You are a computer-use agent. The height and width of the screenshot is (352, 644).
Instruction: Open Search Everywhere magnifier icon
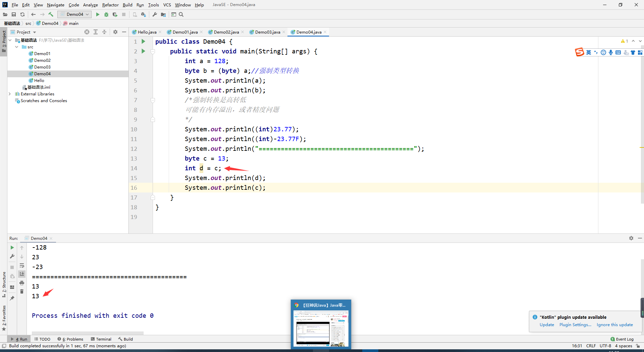click(x=181, y=14)
